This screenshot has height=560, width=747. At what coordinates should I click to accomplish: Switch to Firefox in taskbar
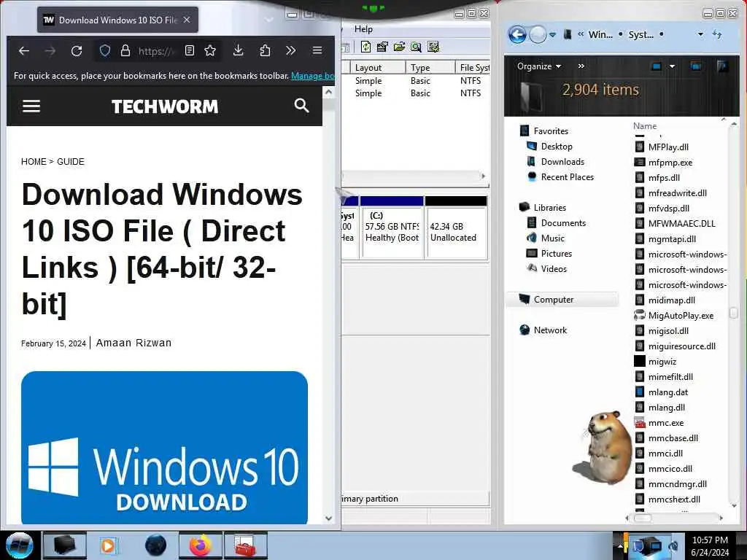tap(201, 545)
